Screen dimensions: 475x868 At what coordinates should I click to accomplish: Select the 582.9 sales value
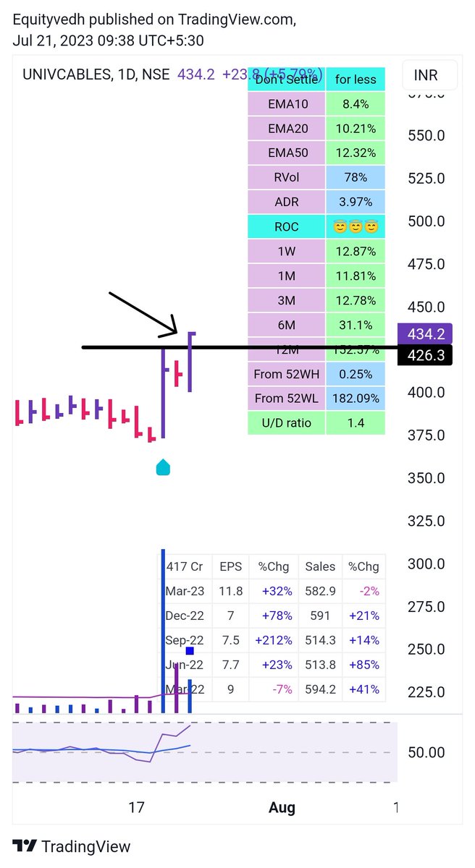(x=320, y=591)
